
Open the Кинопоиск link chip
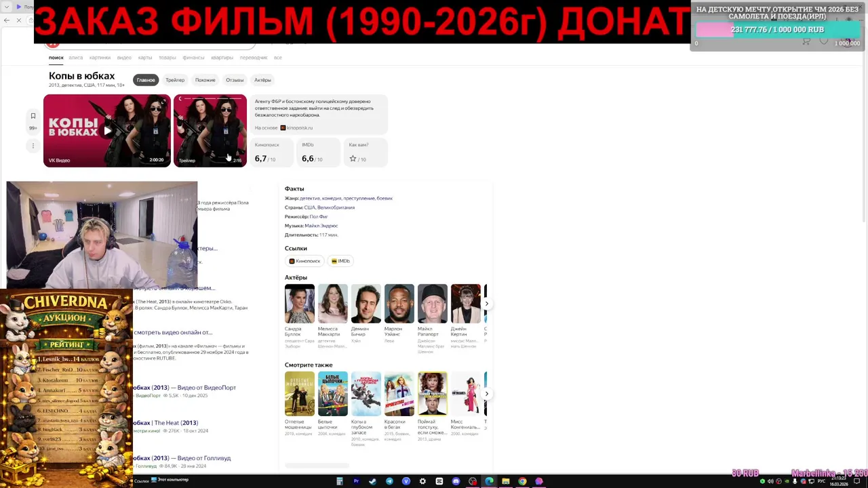click(x=304, y=261)
